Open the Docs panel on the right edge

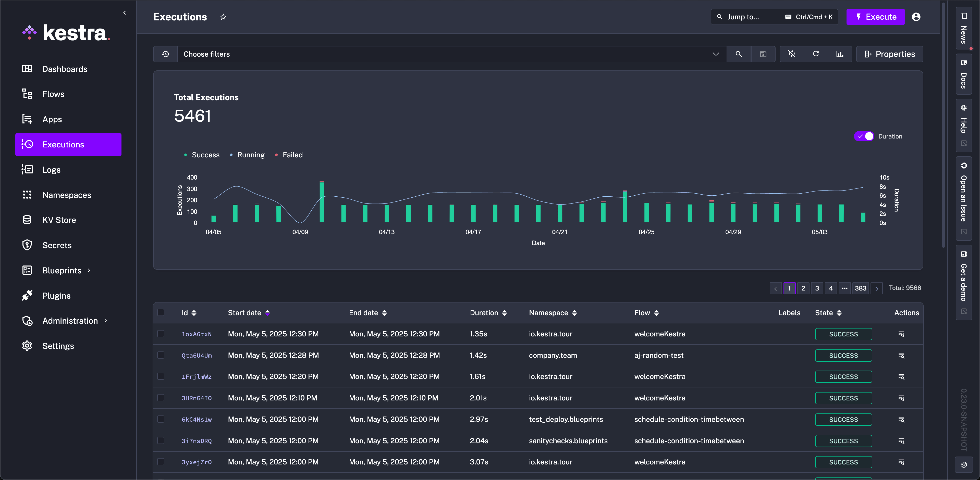click(964, 74)
